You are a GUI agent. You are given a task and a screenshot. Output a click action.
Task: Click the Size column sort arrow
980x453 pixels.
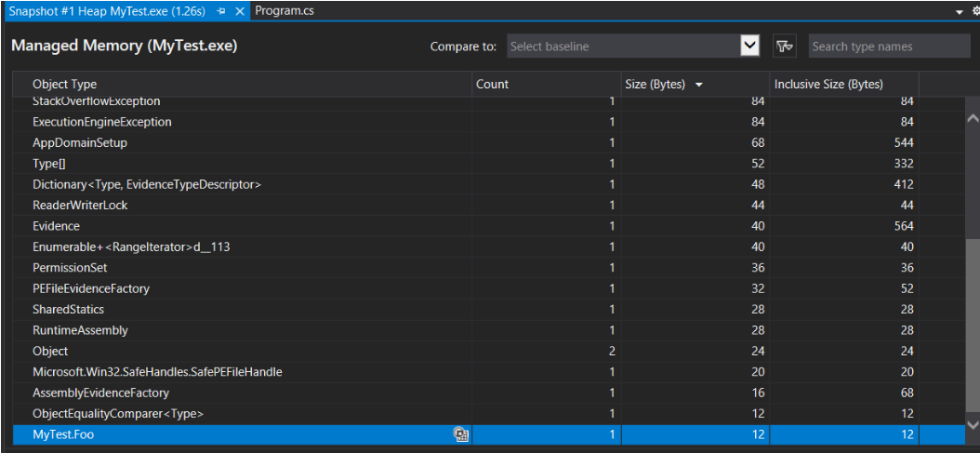pos(699,85)
